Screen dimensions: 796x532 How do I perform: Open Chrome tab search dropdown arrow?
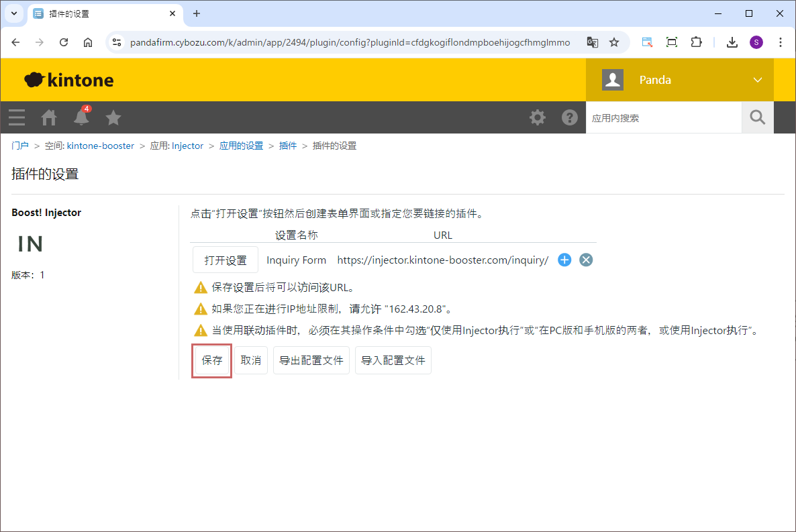tap(13, 13)
